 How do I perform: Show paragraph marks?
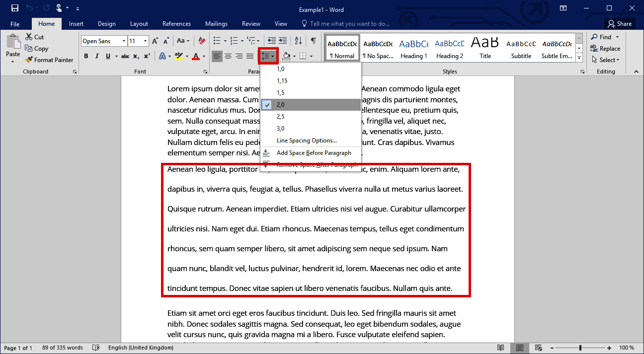[x=314, y=40]
